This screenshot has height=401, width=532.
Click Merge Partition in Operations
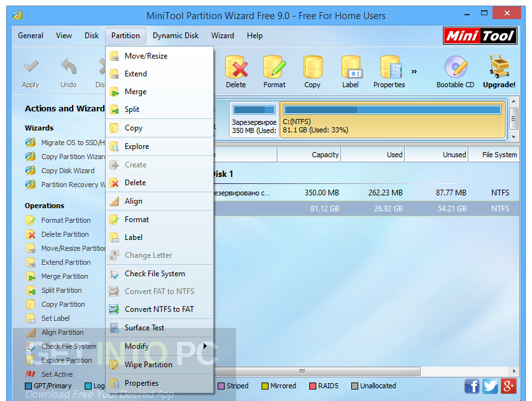coord(57,276)
